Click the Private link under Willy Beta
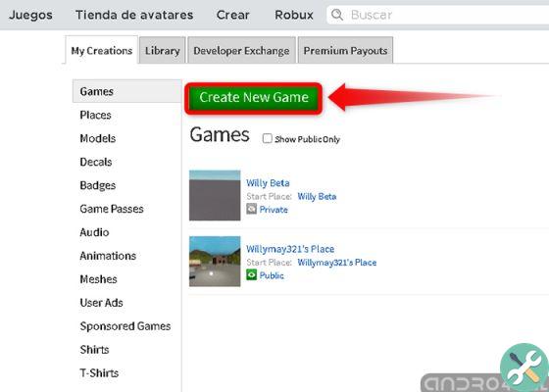549x392 pixels. point(274,210)
